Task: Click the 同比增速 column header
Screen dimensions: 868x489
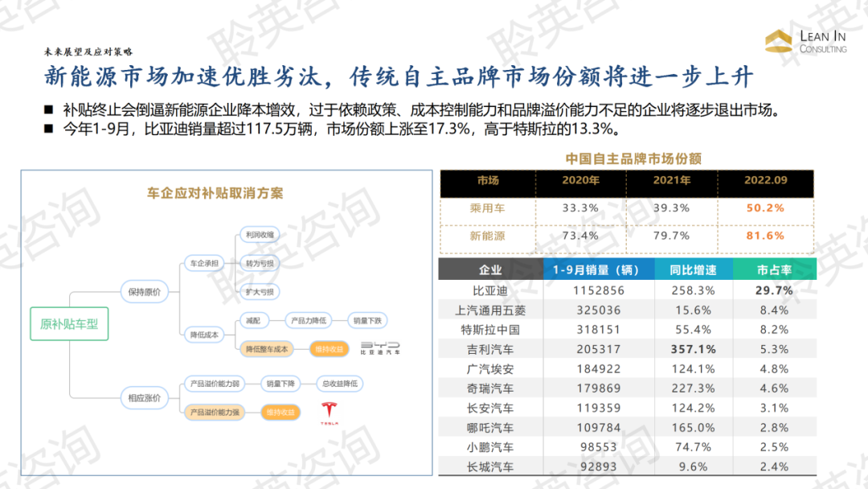Action: click(693, 270)
